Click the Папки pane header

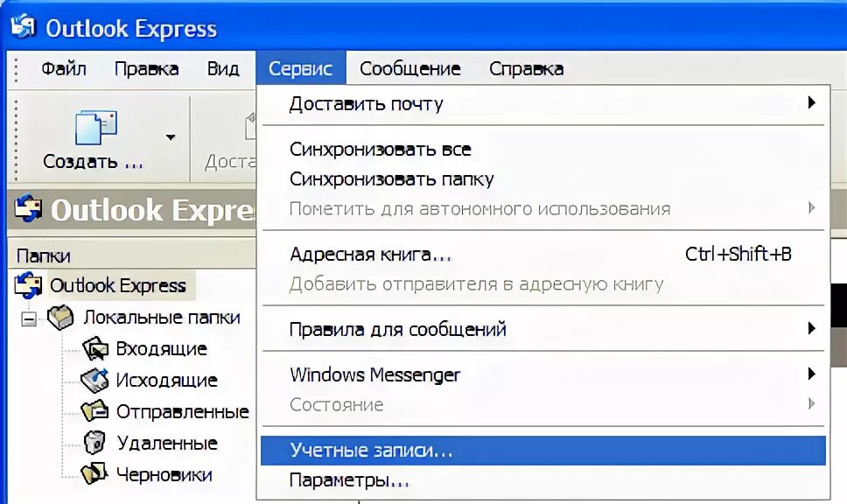click(132, 255)
